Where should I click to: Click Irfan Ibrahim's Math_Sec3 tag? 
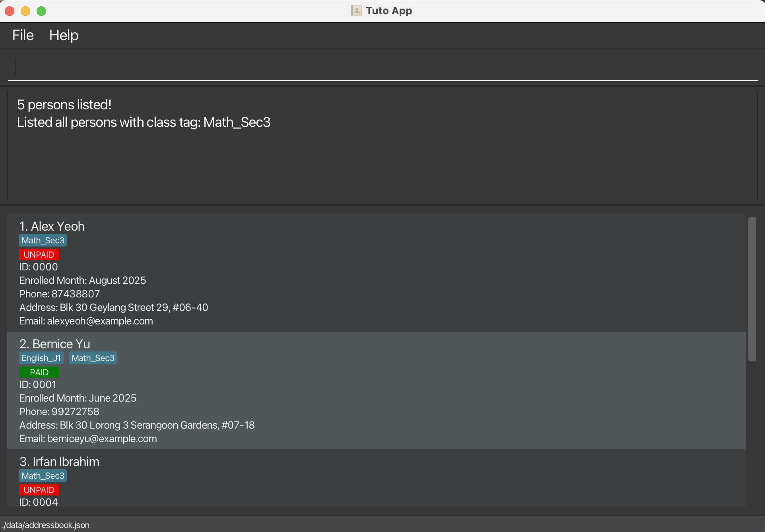43,476
